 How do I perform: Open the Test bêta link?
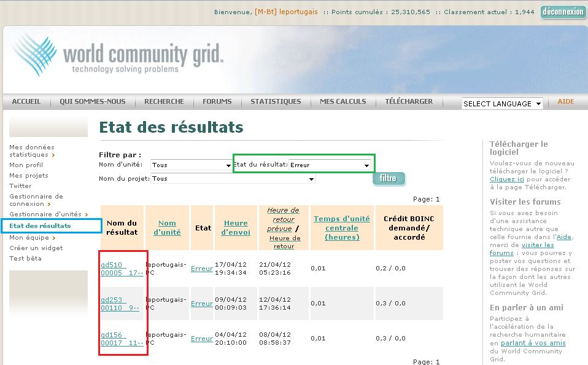26,258
